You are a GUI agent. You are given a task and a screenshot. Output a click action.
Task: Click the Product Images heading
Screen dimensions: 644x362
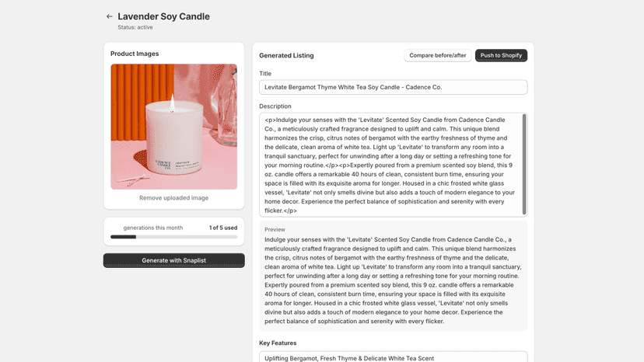(135, 54)
